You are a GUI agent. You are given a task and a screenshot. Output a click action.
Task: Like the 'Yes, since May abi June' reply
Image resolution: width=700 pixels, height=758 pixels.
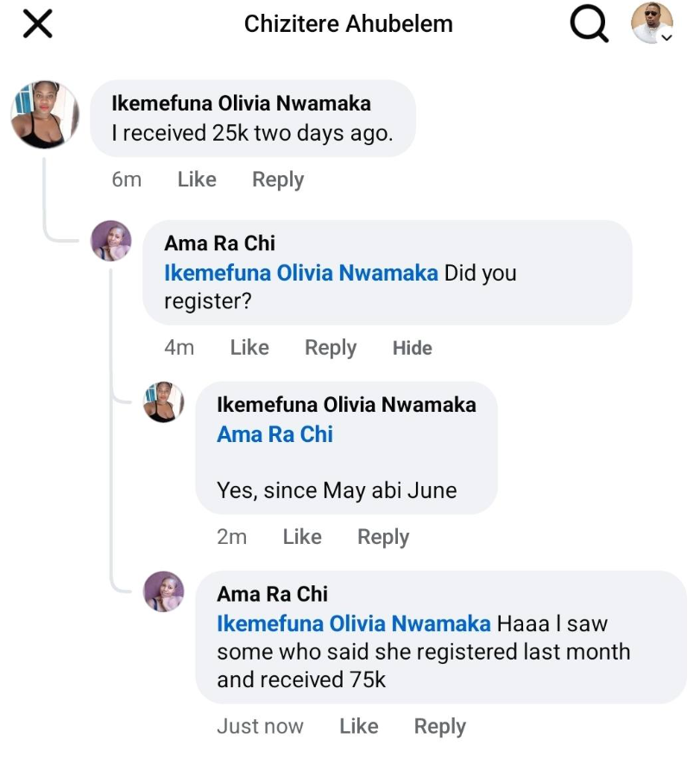tap(302, 537)
